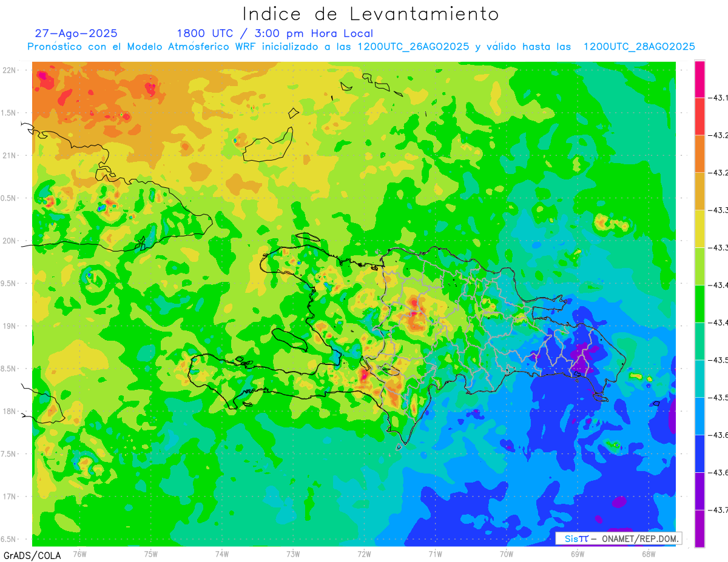Click the red swatch in the color bar
This screenshot has height=562, width=728.
699,116
